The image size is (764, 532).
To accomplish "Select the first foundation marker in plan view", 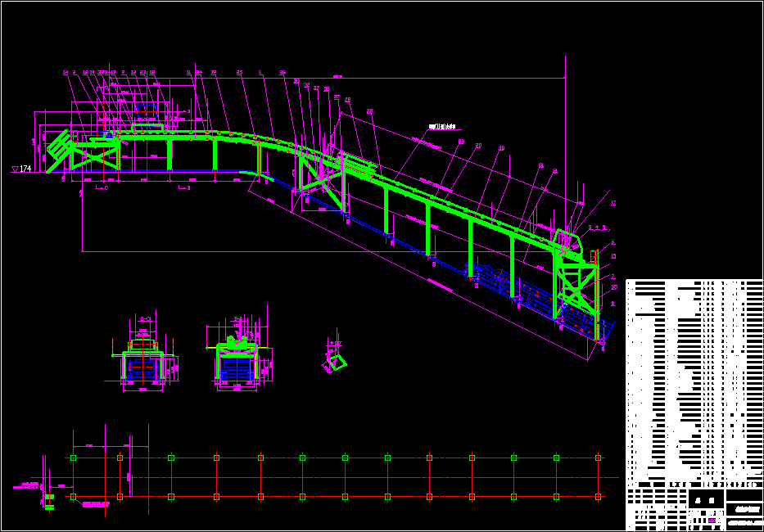I will click(73, 458).
